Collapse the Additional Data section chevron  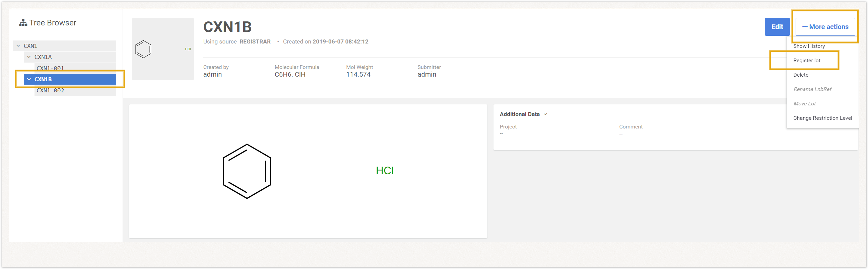(545, 114)
